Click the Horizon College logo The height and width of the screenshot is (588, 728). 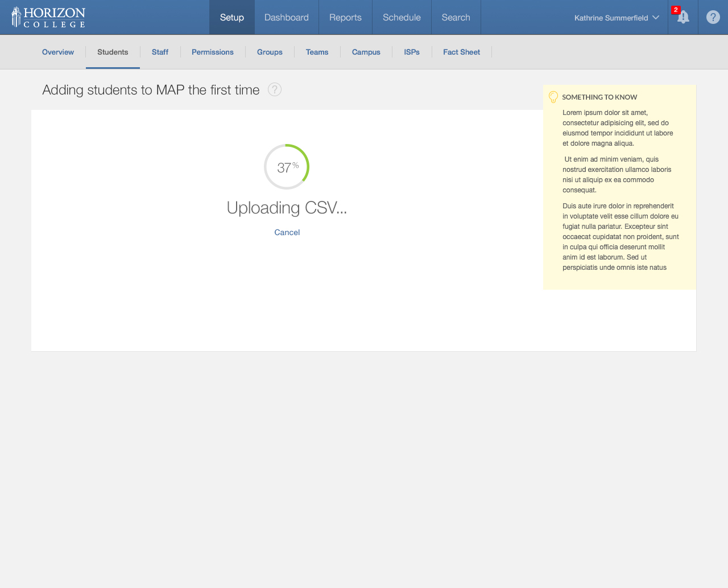(x=48, y=17)
